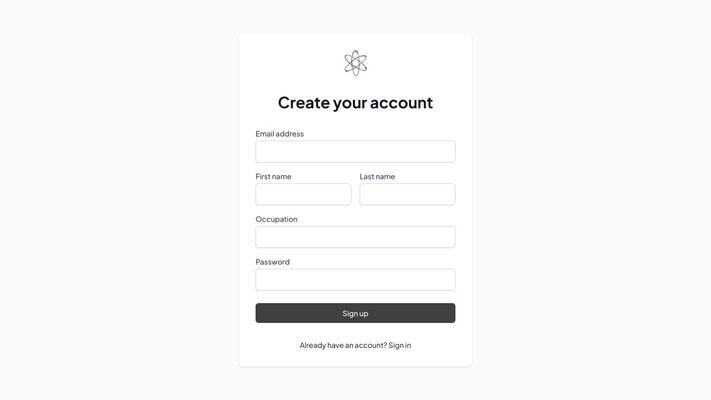Screen dimensions: 711x400
Task: Click the heading's bold word account
Action: pyautogui.click(x=401, y=103)
